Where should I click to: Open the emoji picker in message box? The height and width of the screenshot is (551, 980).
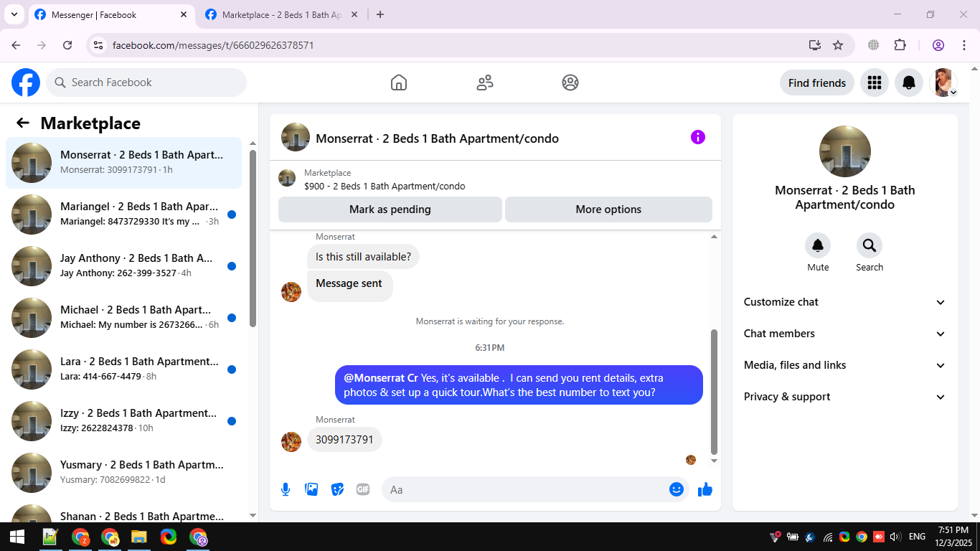click(x=677, y=489)
